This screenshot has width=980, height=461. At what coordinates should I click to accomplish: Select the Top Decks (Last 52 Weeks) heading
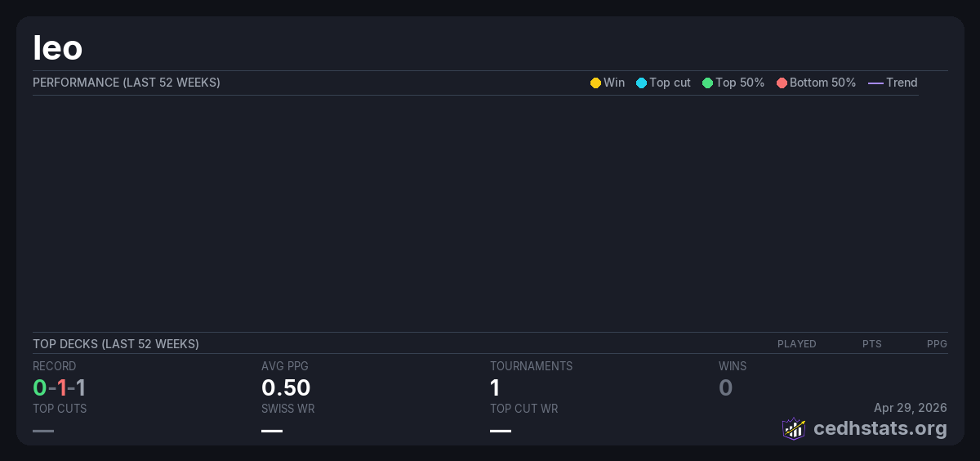pos(116,344)
